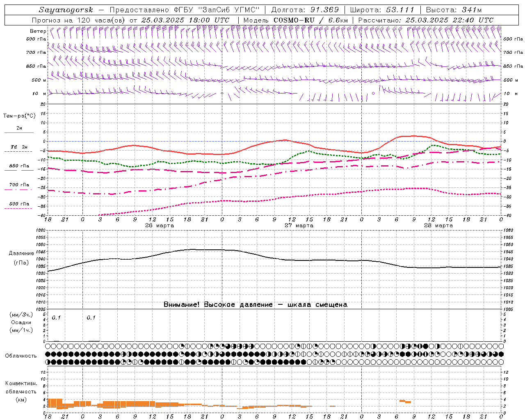Click the 'Облачность' cloudiness label
This screenshot has width=525, height=420.
[x=21, y=356]
